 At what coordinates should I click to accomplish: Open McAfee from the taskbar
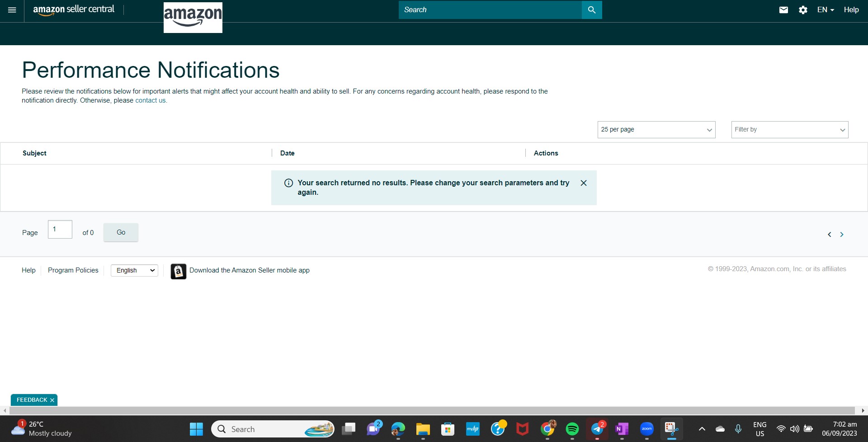coord(523,429)
